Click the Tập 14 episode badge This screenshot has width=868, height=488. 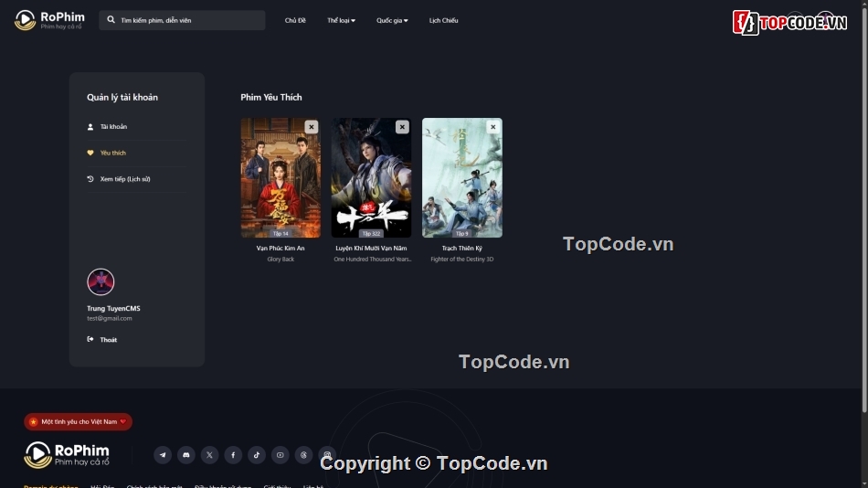pos(281,234)
